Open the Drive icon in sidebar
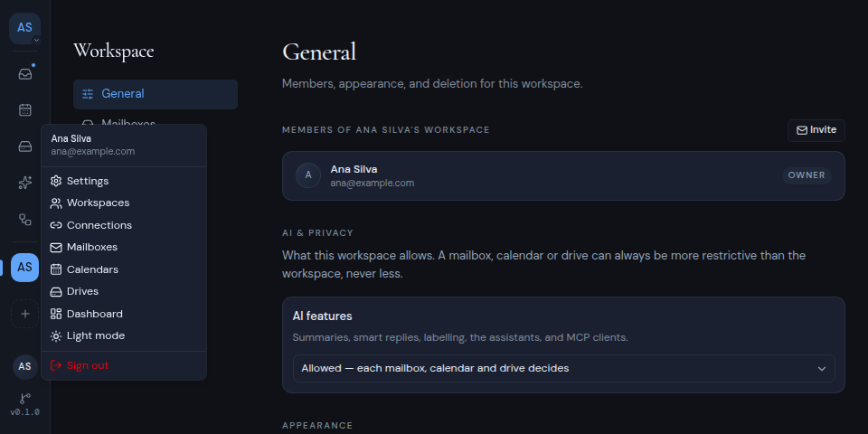The height and width of the screenshot is (434, 868). coord(25,146)
